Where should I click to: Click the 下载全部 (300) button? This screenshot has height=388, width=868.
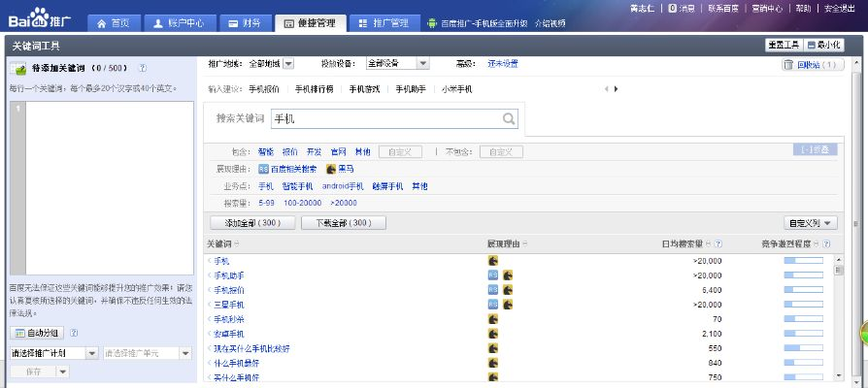pos(344,223)
